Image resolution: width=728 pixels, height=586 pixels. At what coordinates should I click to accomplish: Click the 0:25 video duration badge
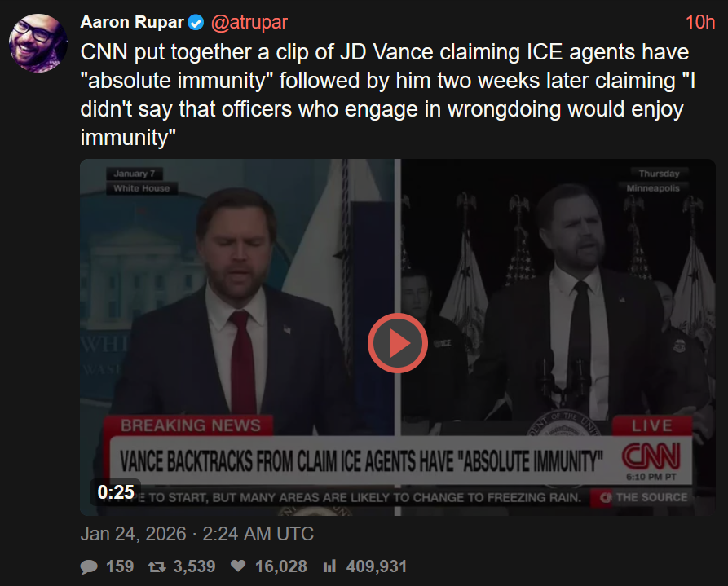pos(116,492)
